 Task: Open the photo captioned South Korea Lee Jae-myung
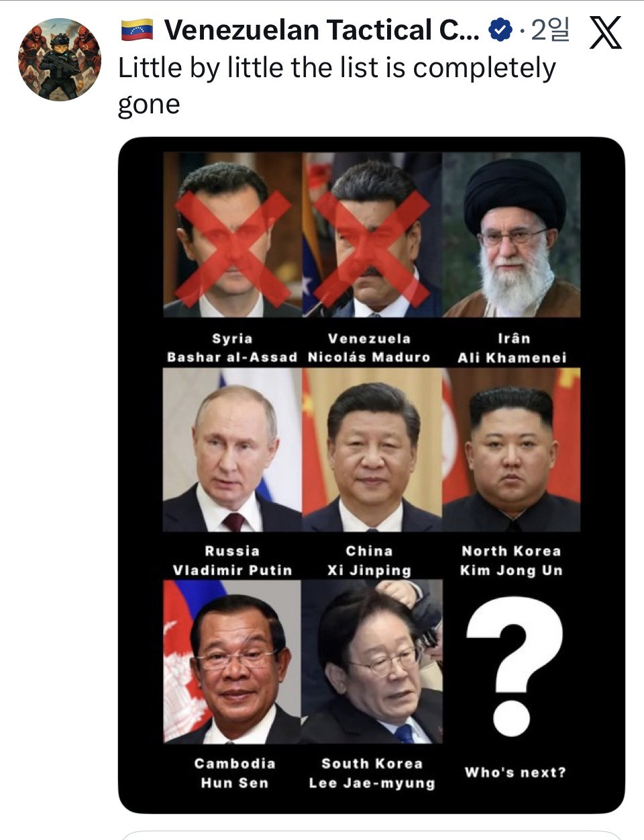pos(372,662)
